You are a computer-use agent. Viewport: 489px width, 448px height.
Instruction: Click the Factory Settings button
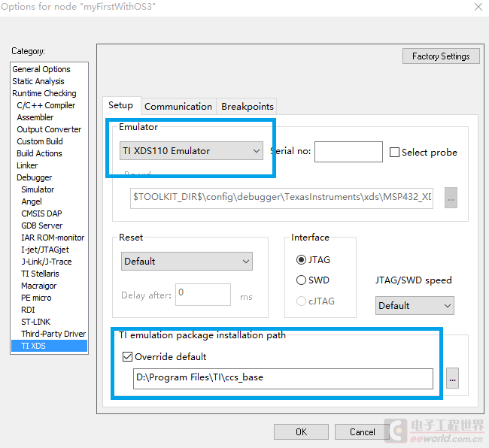[x=441, y=56]
